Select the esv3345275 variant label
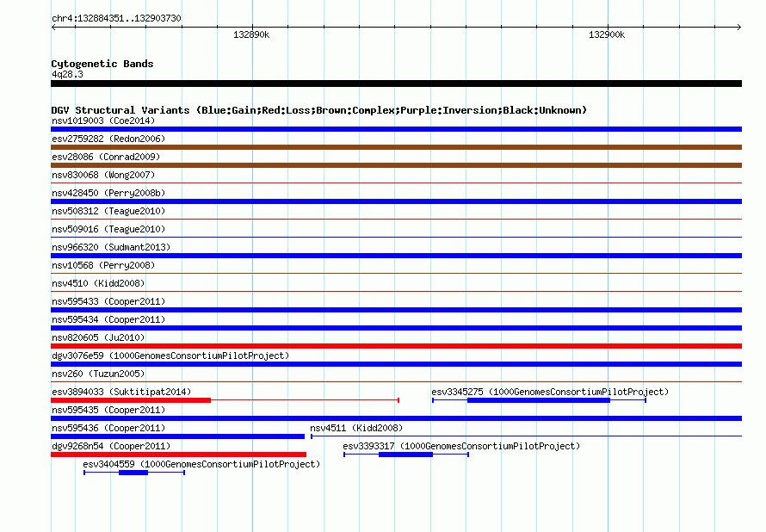This screenshot has height=532, width=766. (x=550, y=392)
